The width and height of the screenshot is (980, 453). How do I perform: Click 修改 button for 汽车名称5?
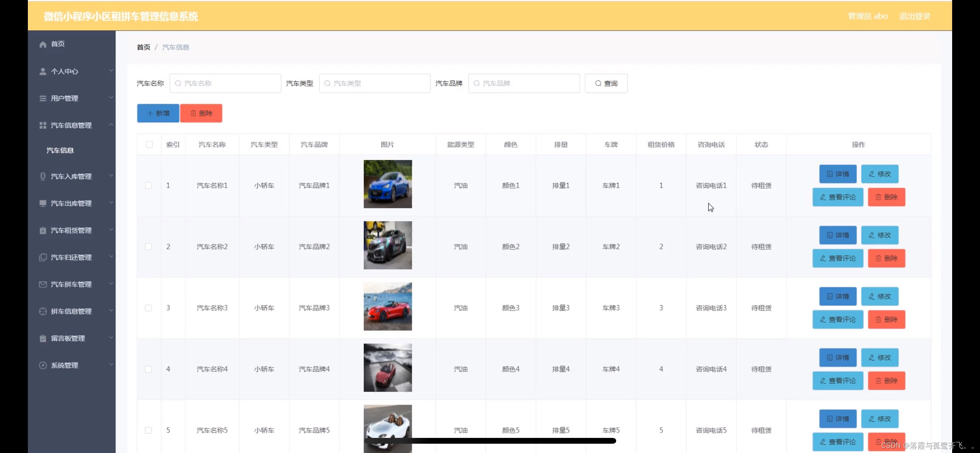coord(880,419)
